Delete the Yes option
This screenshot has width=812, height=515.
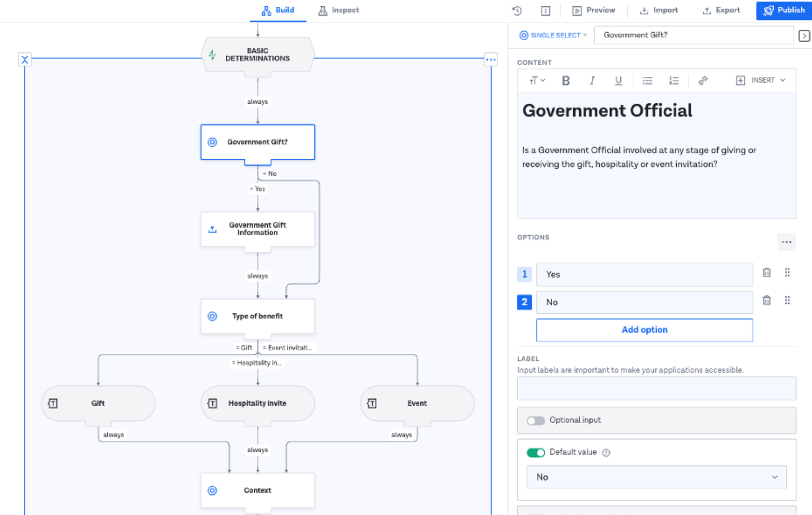click(x=766, y=273)
